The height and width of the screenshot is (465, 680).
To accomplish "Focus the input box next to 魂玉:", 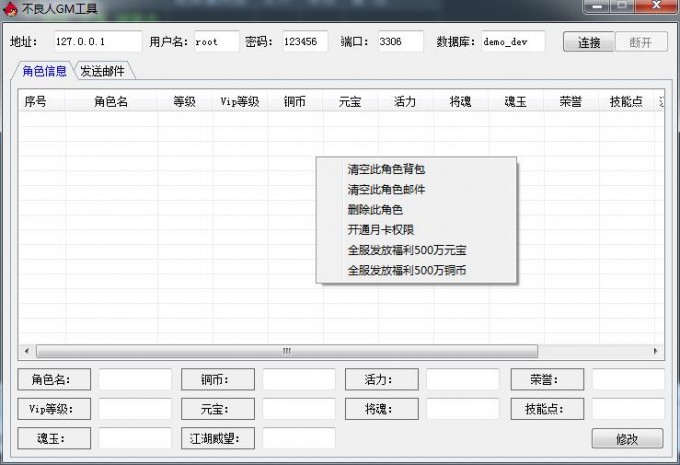I will (x=135, y=438).
